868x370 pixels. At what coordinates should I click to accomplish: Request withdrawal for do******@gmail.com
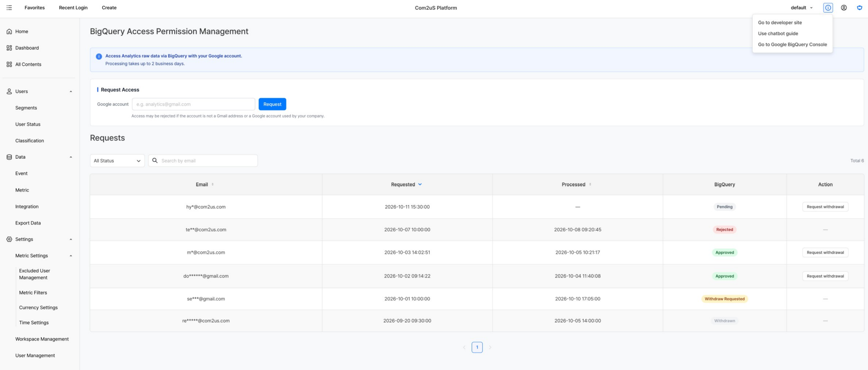pyautogui.click(x=825, y=276)
